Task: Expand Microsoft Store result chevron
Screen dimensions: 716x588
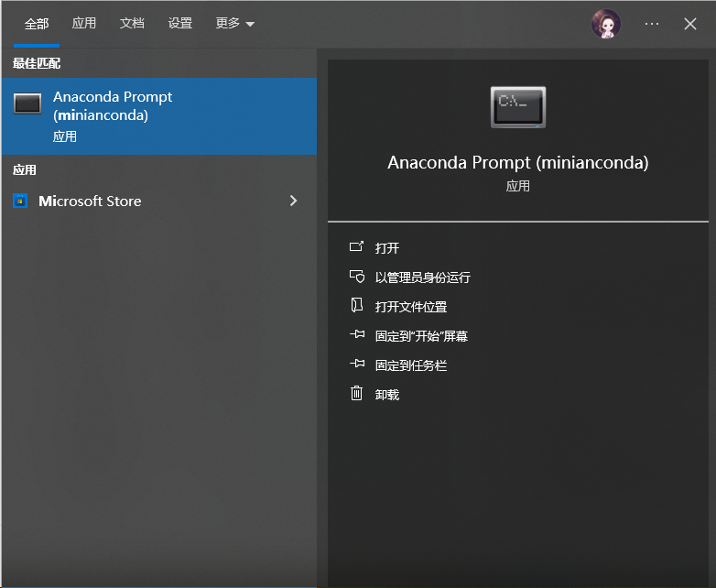Action: click(x=294, y=201)
